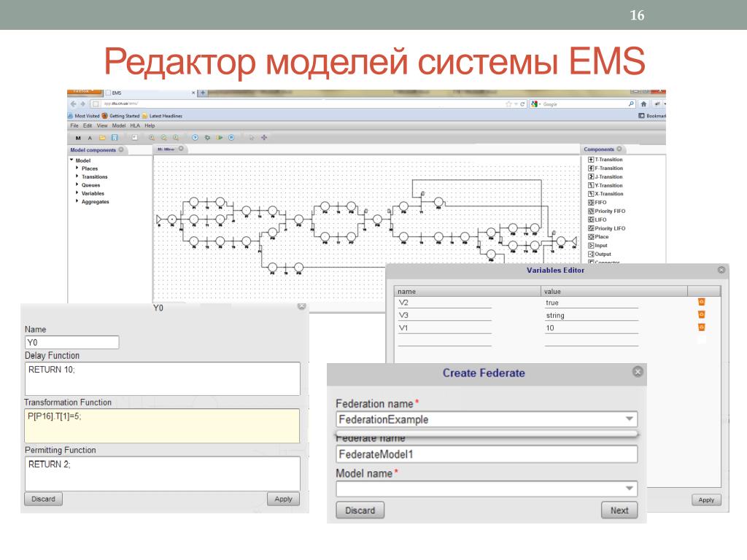The image size is (747, 560).
Task: Open the Edit menu
Action: (x=88, y=125)
